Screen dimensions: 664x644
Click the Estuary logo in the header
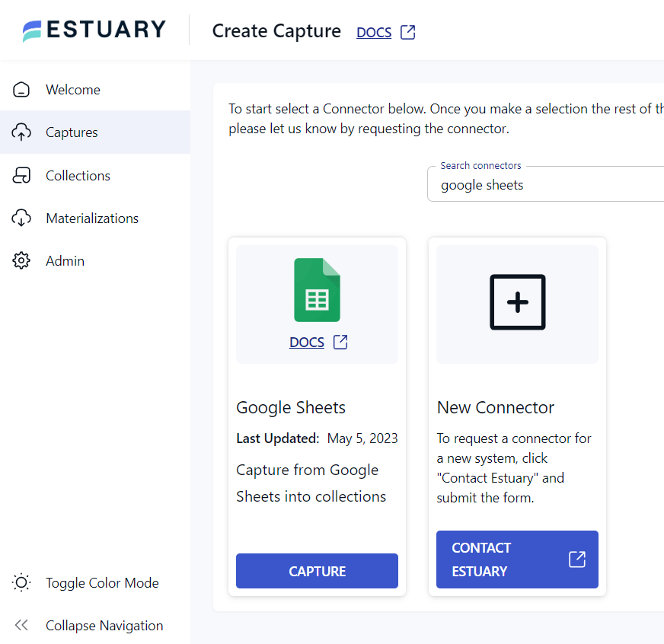pos(94,30)
